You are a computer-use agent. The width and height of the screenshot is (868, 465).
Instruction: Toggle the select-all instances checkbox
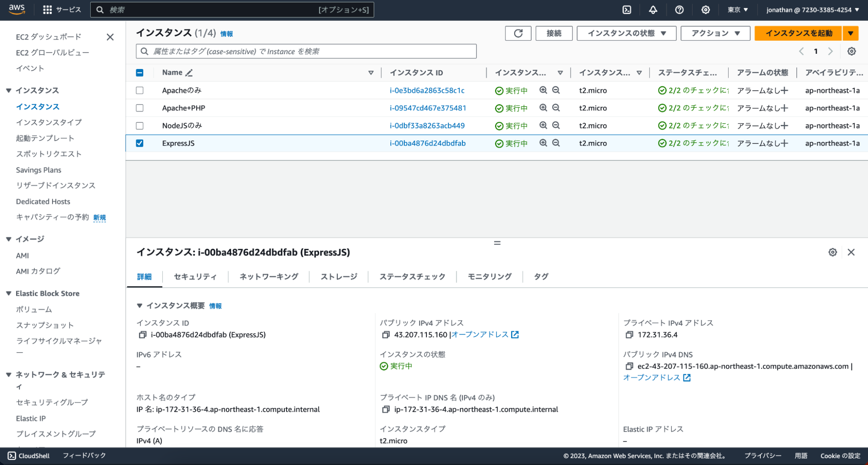(139, 73)
